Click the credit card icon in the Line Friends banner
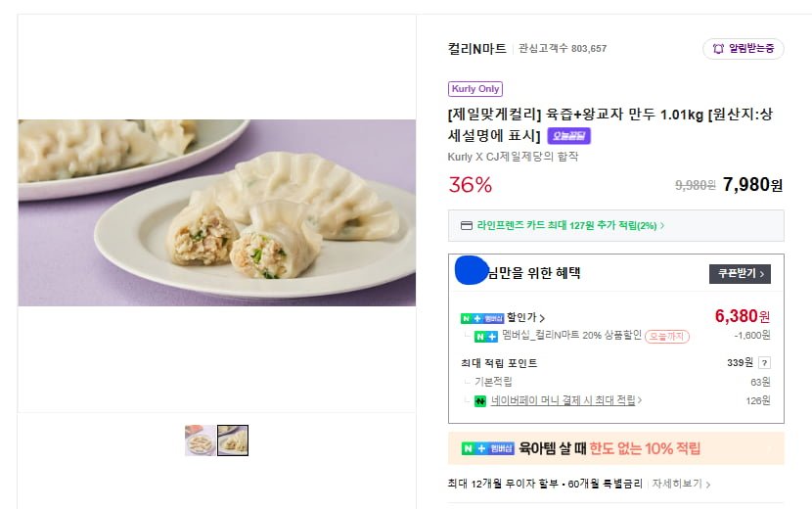812x509 pixels. 467,225
